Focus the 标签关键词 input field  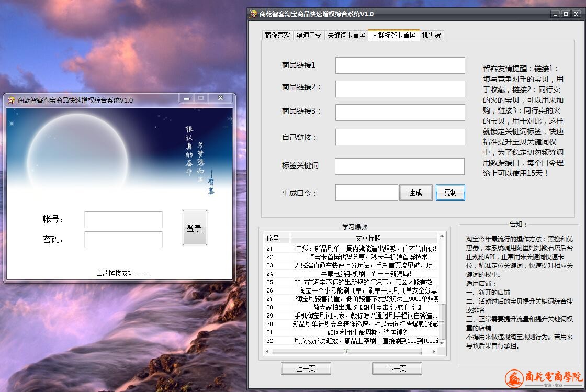(400, 166)
